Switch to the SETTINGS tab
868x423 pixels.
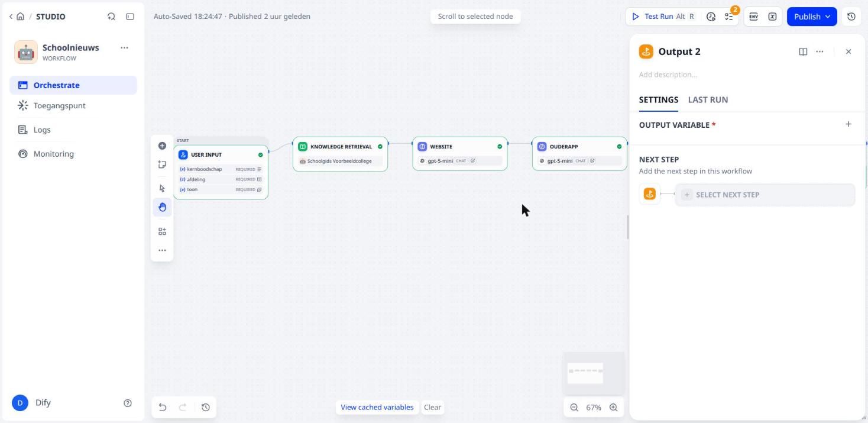pos(659,99)
